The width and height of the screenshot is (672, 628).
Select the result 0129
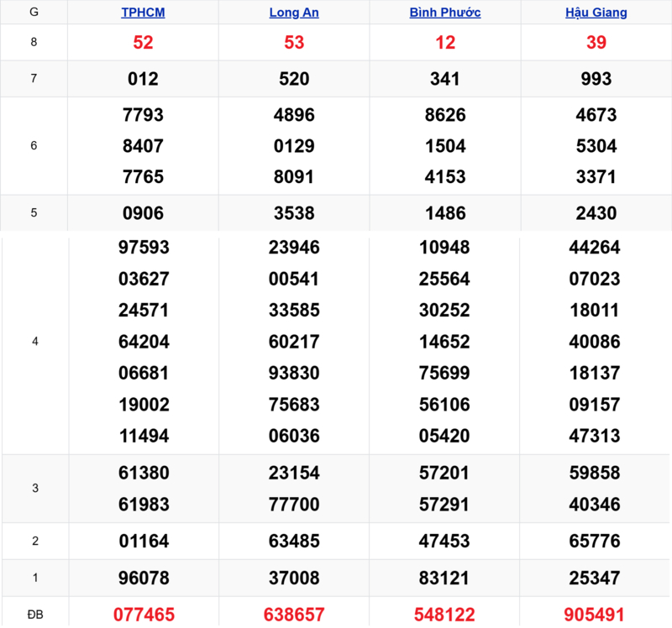(x=294, y=146)
